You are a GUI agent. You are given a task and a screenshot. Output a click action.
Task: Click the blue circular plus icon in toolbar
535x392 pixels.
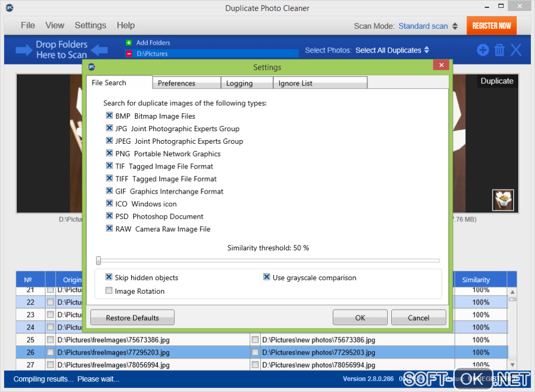483,50
